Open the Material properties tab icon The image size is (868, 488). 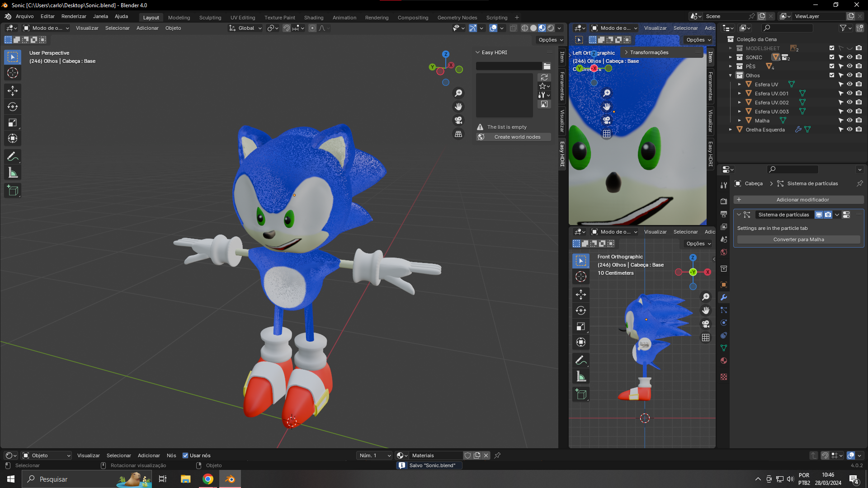click(x=724, y=361)
